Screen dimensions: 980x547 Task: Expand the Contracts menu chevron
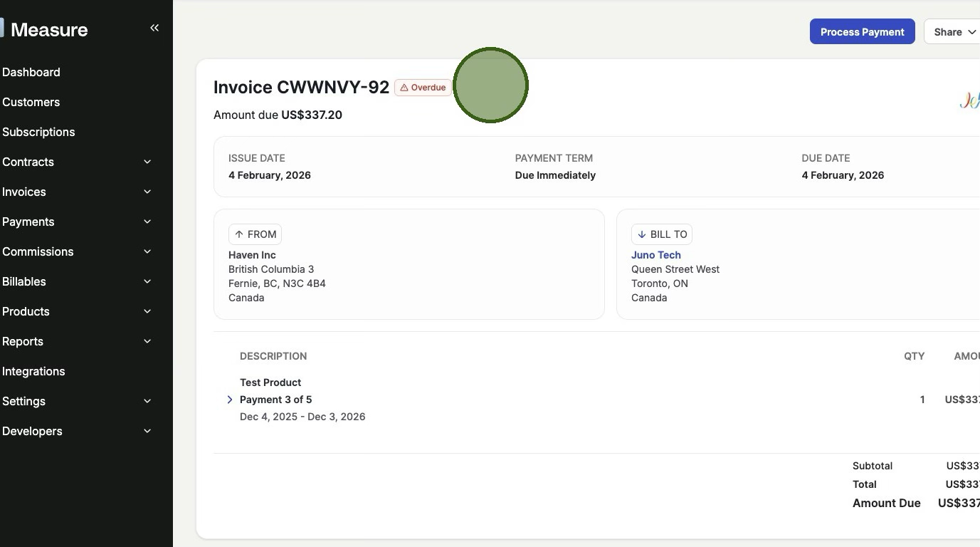click(147, 162)
